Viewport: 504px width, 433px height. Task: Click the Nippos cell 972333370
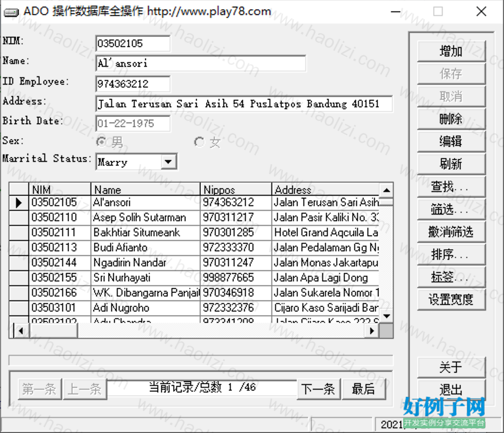pos(236,248)
